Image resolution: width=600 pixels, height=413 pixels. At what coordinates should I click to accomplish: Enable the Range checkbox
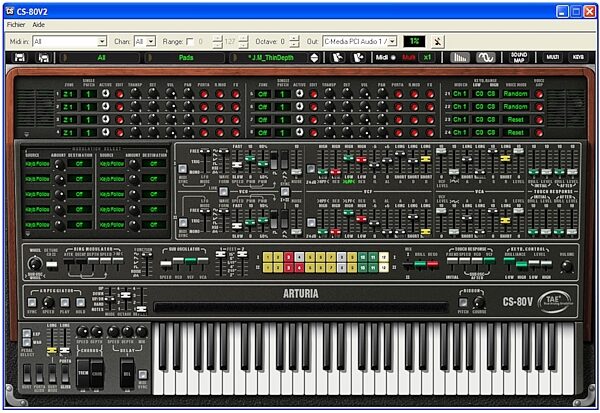190,41
